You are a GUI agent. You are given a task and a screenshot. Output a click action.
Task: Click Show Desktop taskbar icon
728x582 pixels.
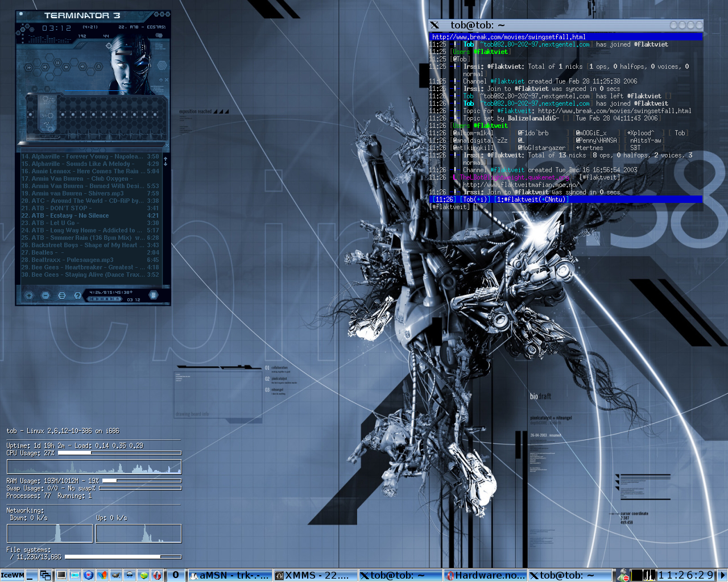coord(31,575)
